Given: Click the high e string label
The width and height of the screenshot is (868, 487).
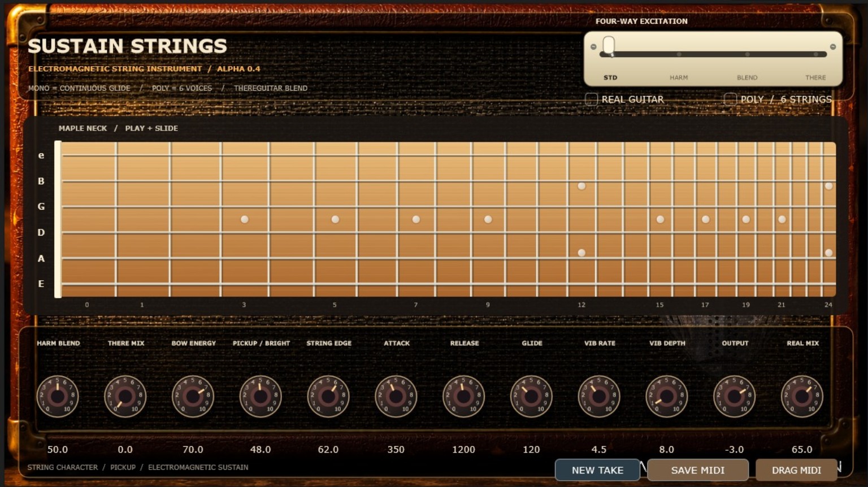Looking at the screenshot, I should pyautogui.click(x=41, y=155).
